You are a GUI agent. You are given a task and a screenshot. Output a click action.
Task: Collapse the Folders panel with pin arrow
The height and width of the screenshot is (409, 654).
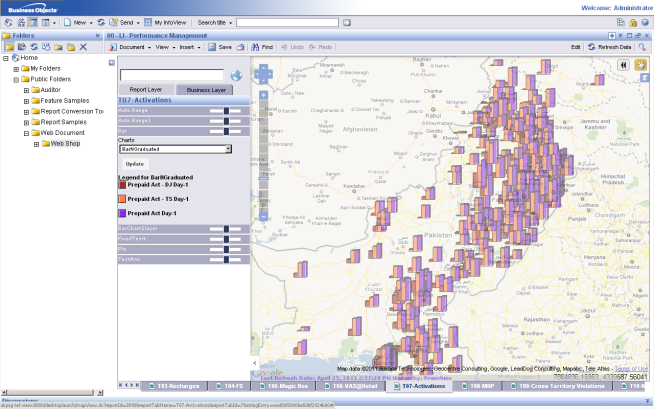coord(98,36)
